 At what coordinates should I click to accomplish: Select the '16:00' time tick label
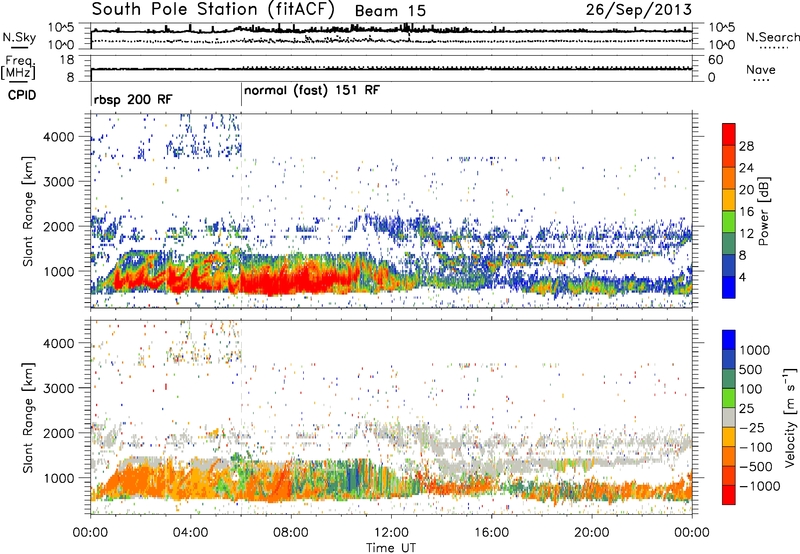(491, 533)
